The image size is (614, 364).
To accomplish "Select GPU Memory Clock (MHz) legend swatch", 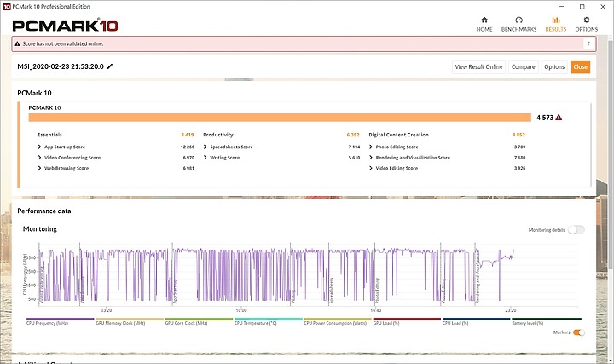I will coord(130,319).
